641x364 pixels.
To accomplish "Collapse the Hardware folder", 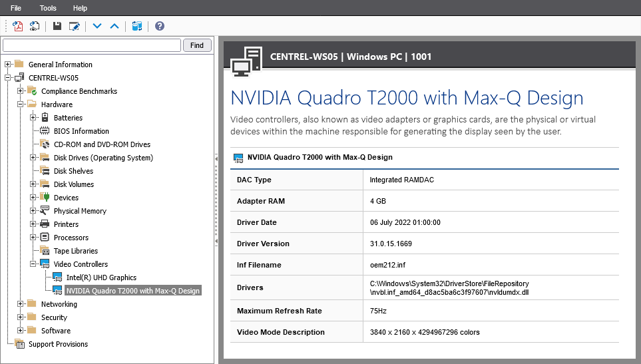I will click(x=20, y=104).
